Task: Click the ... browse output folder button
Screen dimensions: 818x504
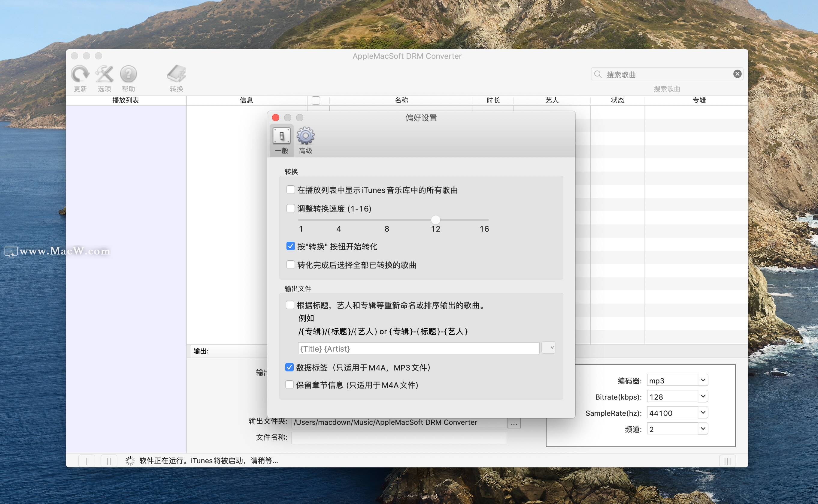Action: pos(514,423)
